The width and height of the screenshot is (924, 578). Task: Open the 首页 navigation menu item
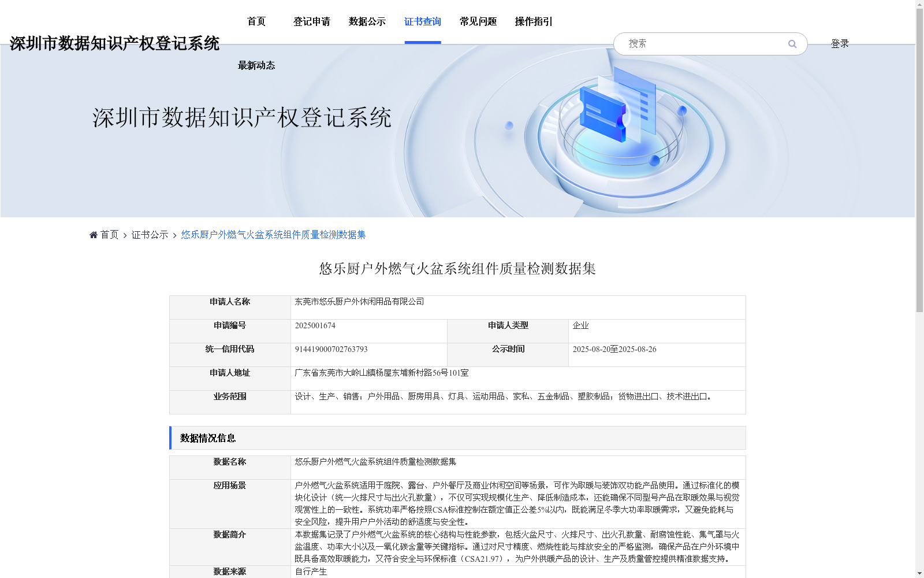coord(256,21)
